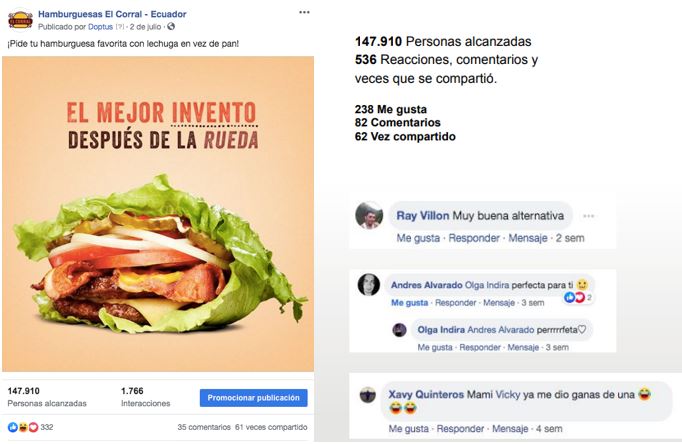Toggle Me gusta on Andres Alvarado's comment

tap(409, 303)
